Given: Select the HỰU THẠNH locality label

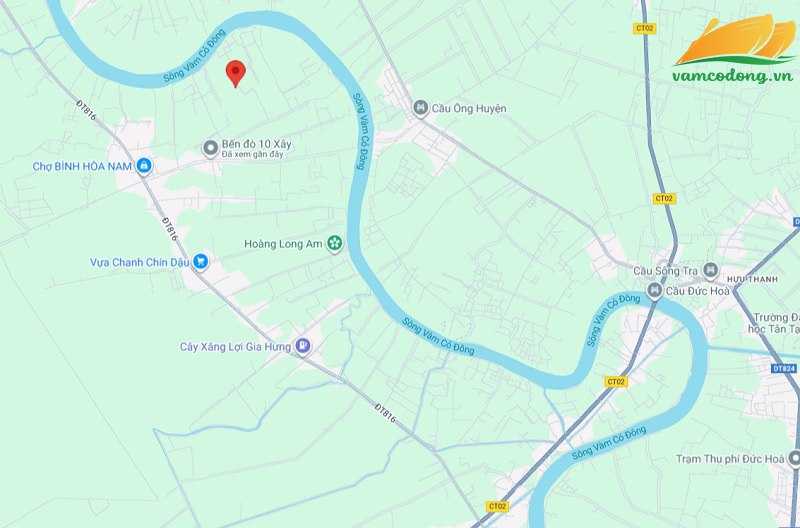Looking at the screenshot, I should [x=752, y=280].
